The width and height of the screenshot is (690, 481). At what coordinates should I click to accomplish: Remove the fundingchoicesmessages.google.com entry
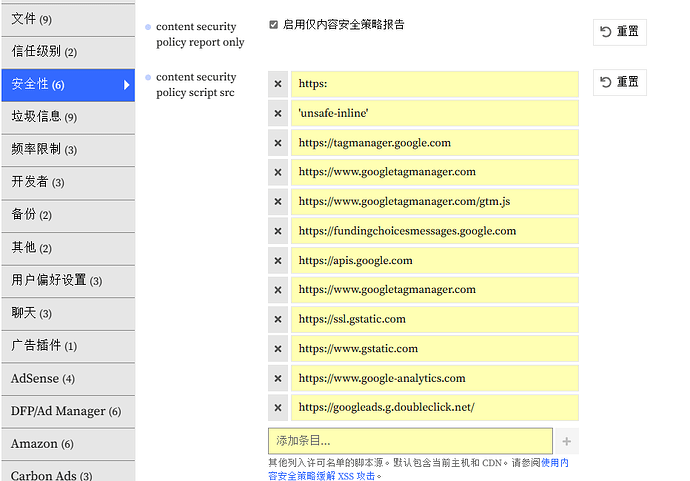pyautogui.click(x=278, y=231)
